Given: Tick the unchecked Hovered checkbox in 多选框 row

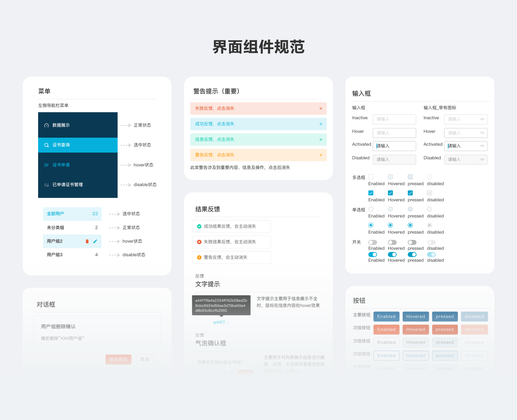Looking at the screenshot, I should click(x=390, y=177).
